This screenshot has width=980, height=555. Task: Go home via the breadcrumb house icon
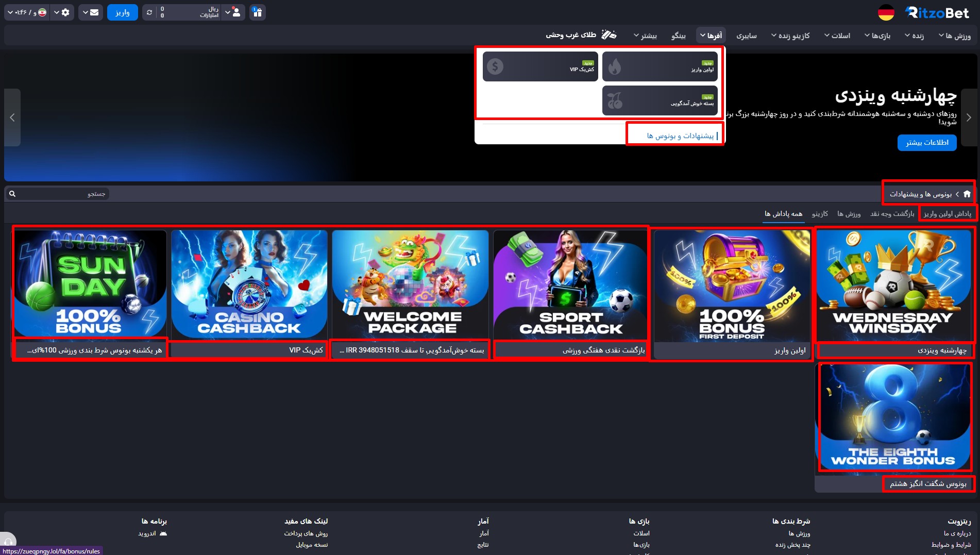click(x=967, y=194)
